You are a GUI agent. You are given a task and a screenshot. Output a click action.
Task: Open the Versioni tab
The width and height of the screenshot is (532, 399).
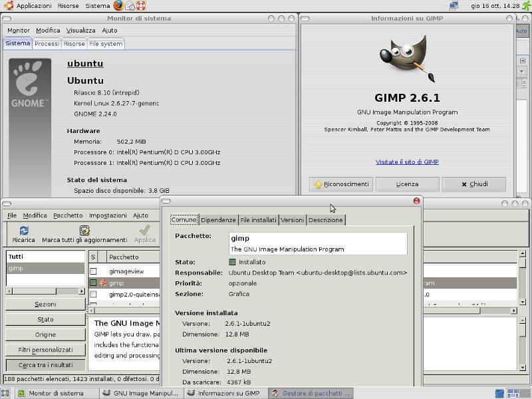point(292,220)
